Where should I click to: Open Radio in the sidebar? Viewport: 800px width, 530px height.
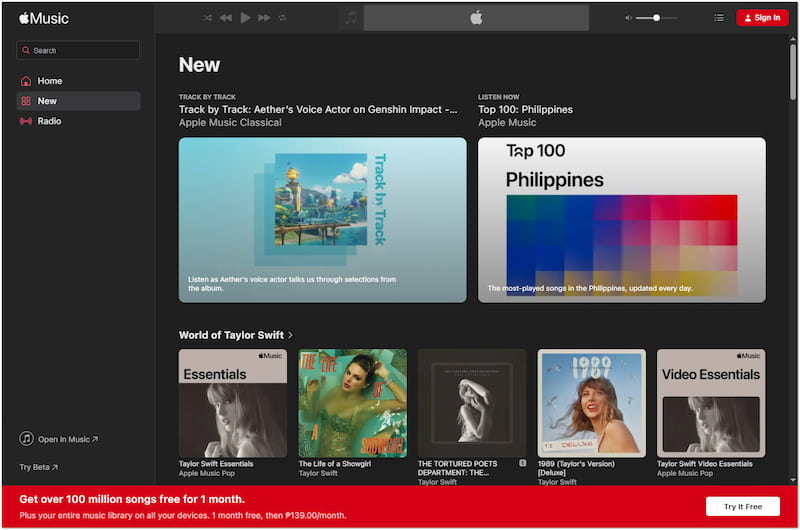(78, 121)
